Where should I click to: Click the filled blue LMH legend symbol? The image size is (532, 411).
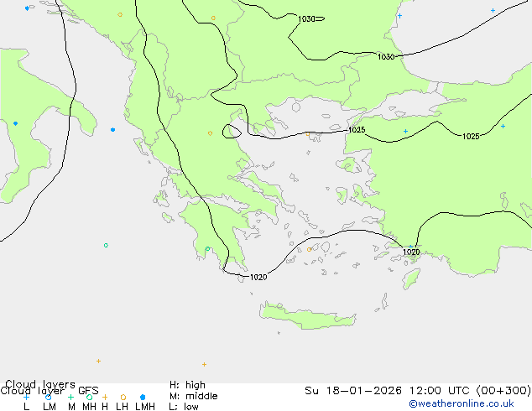tap(143, 397)
